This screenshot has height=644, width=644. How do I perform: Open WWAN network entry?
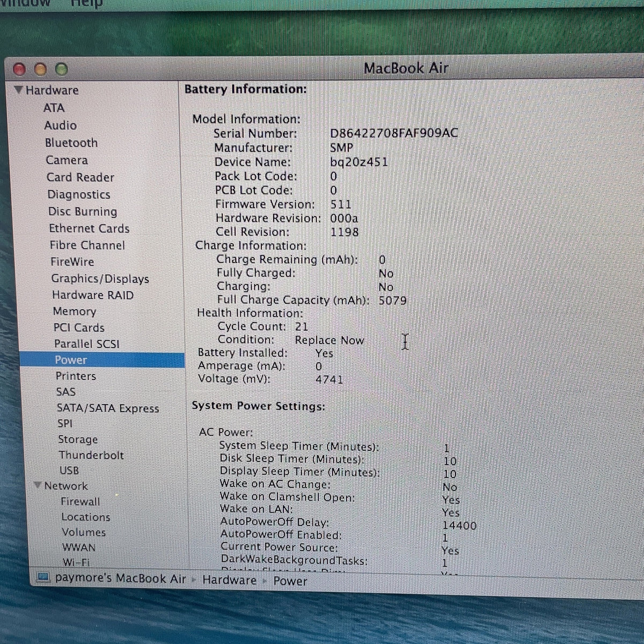point(78,548)
